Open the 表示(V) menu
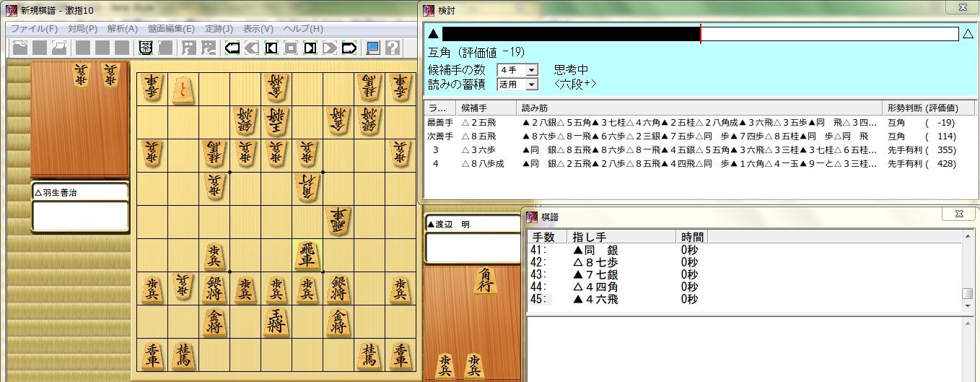This screenshot has height=382, width=980. 258,29
